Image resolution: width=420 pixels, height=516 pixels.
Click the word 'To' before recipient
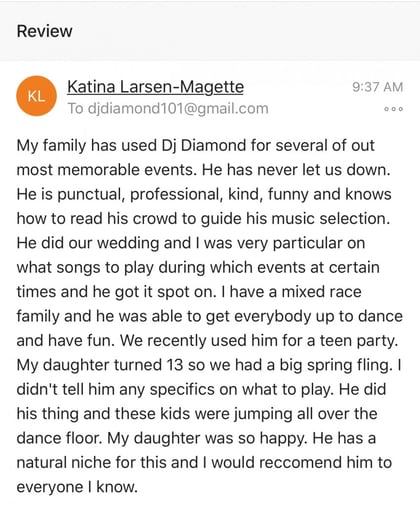point(75,109)
